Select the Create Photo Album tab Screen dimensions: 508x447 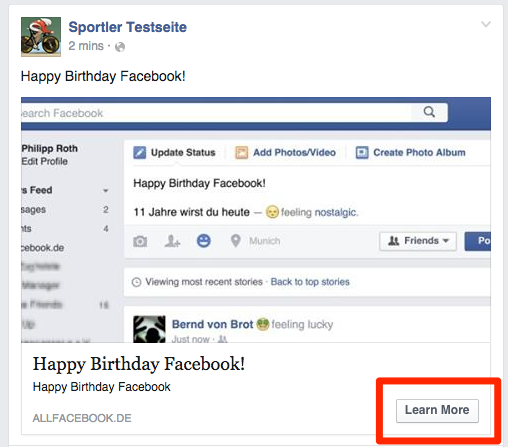coord(410,152)
